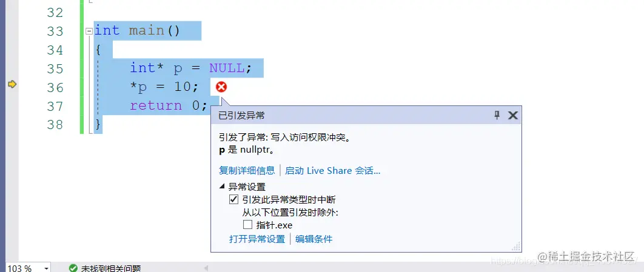The image size is (644, 272).
Task: Click the yellow current-statement arrow
Action: 12,84
